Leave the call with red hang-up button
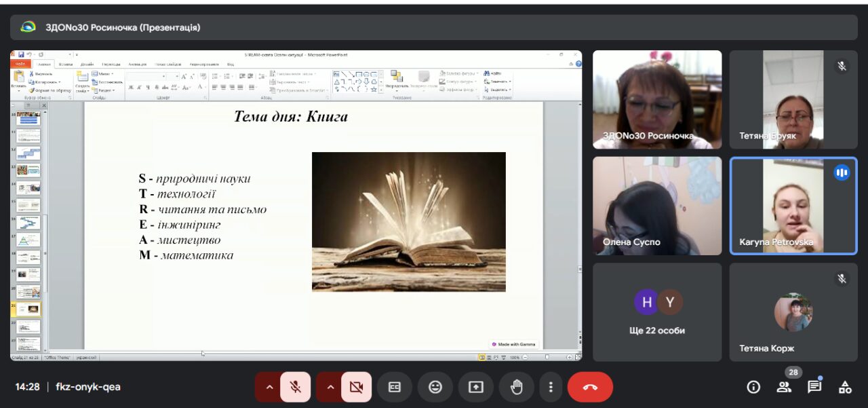 click(590, 387)
